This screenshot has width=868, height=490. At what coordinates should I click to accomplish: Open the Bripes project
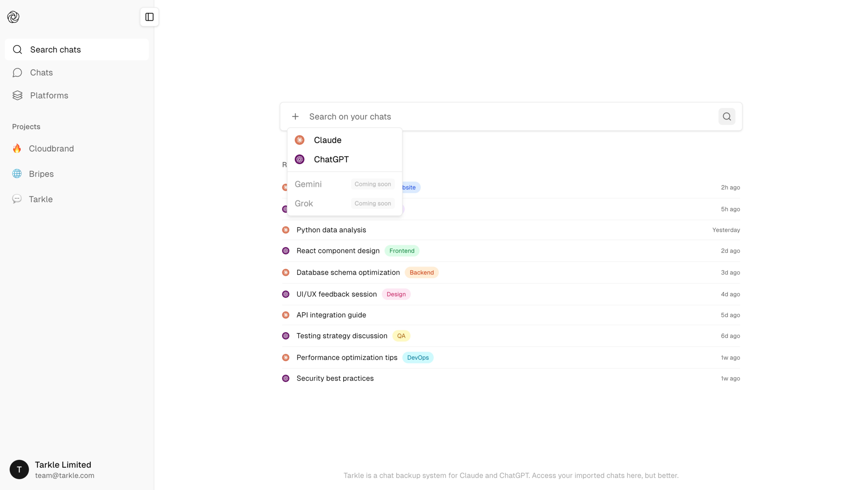click(x=41, y=174)
